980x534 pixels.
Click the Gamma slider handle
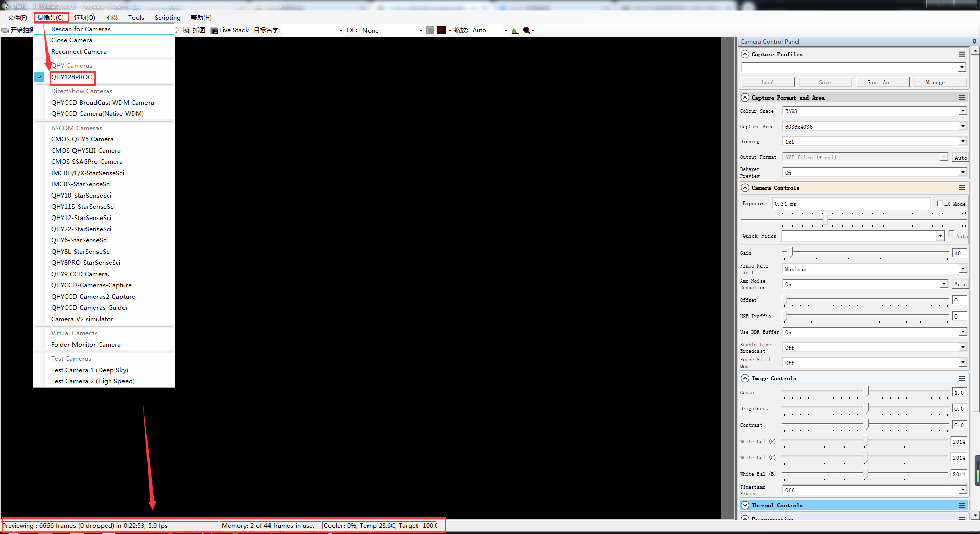point(867,392)
